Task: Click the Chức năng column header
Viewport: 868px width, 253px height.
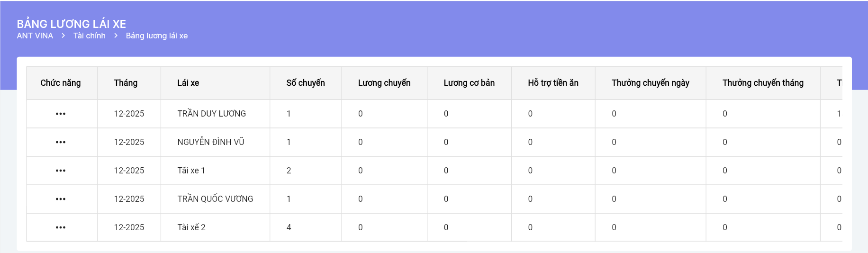Action: coord(61,83)
